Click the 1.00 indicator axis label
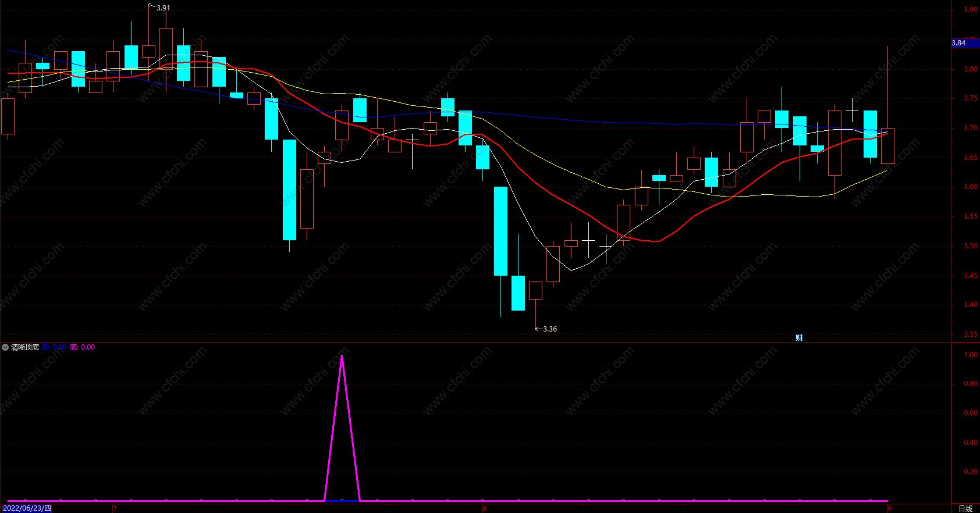 [x=971, y=355]
